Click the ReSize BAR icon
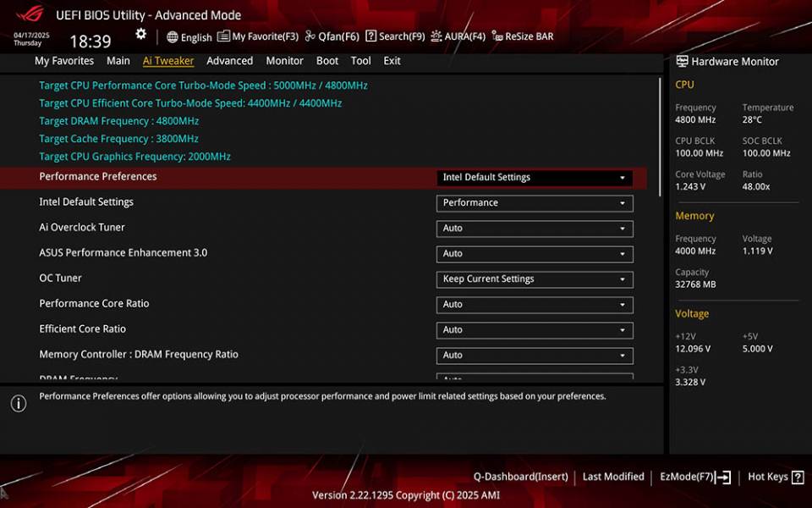The width and height of the screenshot is (812, 508). [x=497, y=36]
